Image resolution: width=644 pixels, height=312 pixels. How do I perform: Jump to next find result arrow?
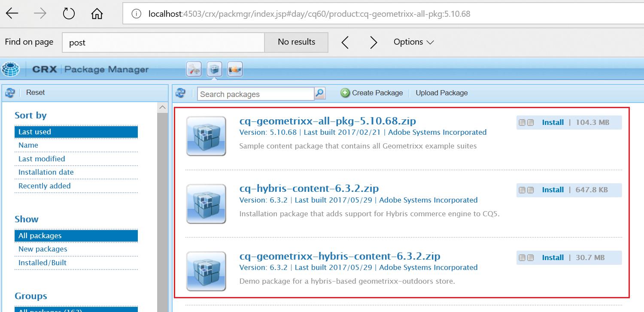click(374, 42)
